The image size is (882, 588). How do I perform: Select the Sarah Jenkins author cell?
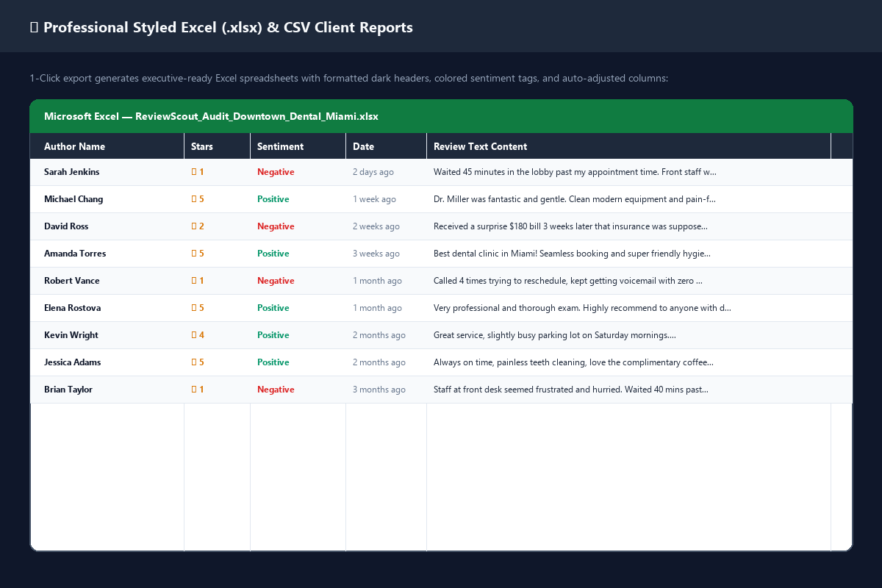pyautogui.click(x=107, y=172)
